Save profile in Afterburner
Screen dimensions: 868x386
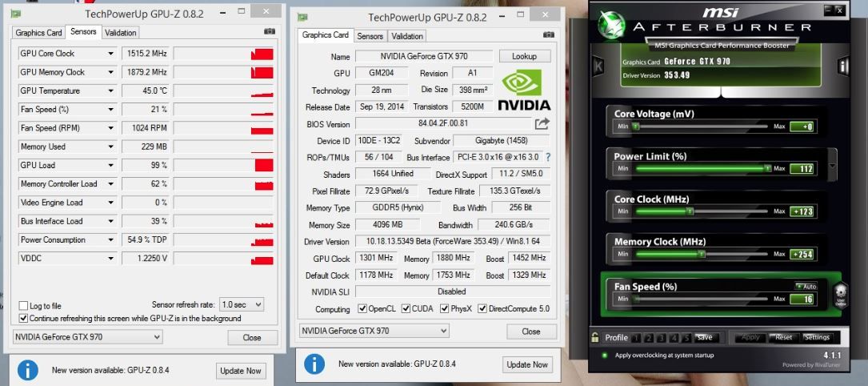pos(706,337)
